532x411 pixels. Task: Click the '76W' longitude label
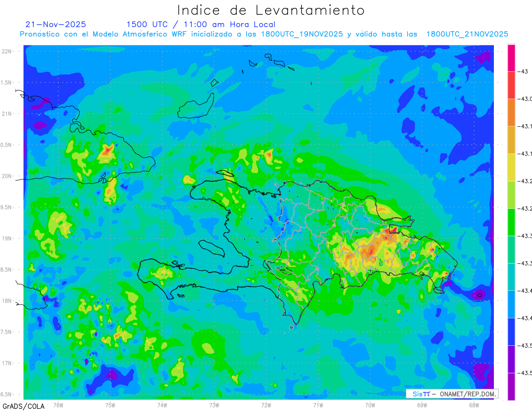58,405
